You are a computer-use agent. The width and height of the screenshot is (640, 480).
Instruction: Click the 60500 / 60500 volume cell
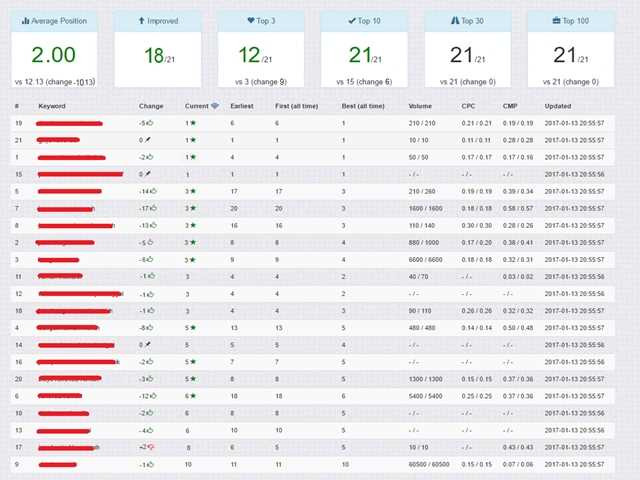(428, 465)
